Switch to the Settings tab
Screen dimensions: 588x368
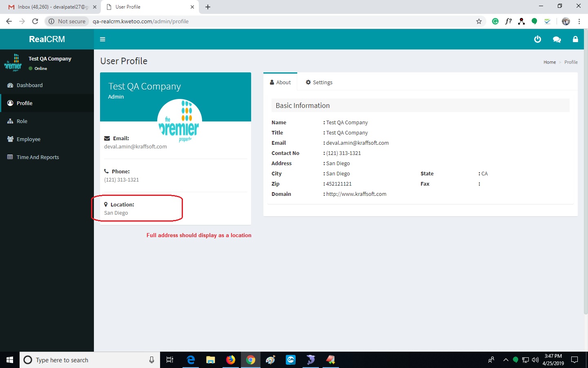(319, 82)
